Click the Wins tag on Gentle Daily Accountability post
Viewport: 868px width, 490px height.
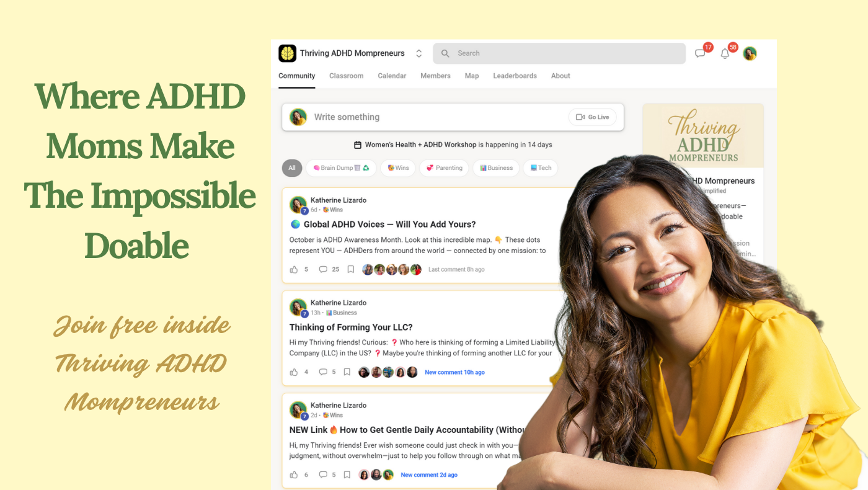pyautogui.click(x=333, y=416)
